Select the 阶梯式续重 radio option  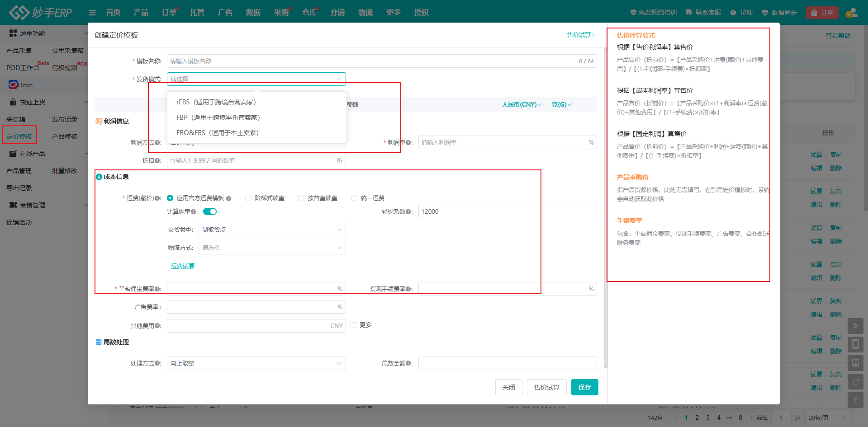(248, 198)
